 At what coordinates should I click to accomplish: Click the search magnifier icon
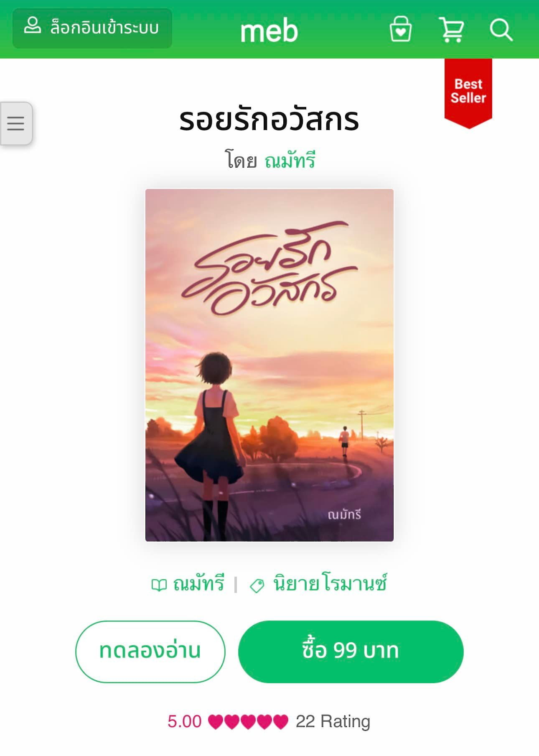(501, 30)
